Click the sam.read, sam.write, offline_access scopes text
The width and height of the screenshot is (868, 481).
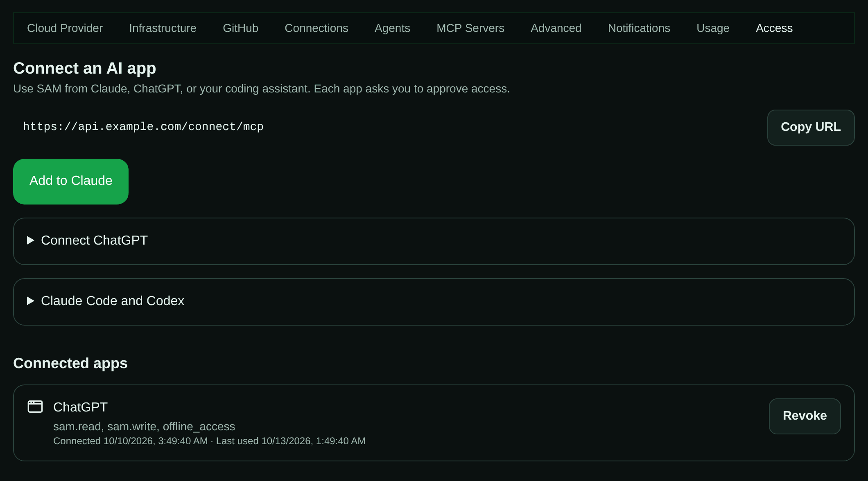[144, 427]
